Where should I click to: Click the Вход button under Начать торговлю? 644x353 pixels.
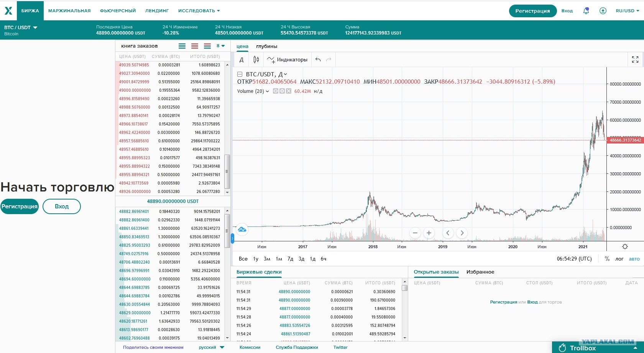point(62,206)
